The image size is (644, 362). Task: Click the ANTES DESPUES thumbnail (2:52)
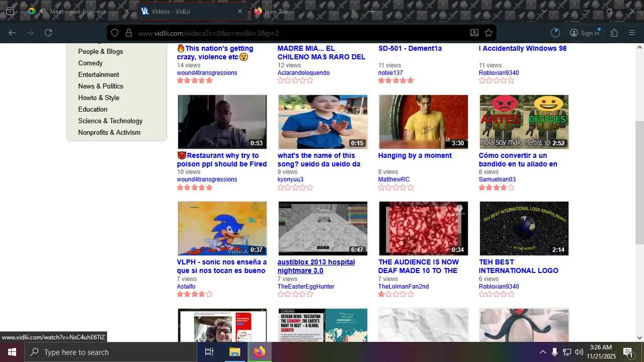524,122
